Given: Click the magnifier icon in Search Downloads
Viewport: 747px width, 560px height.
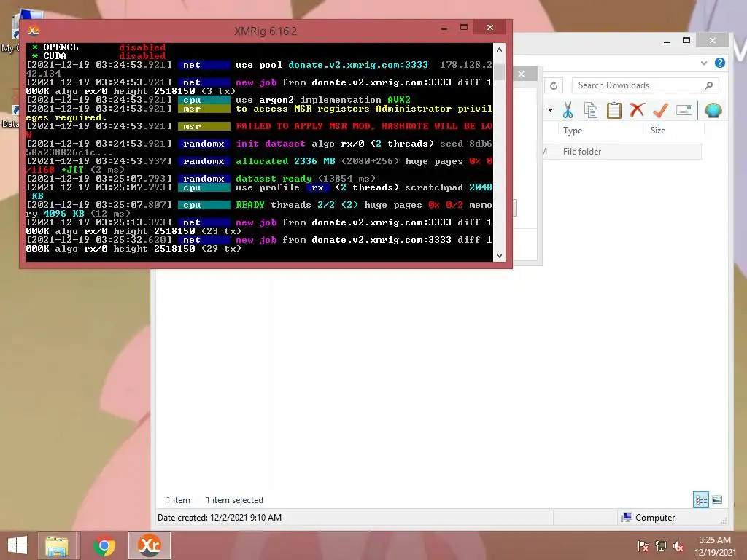Looking at the screenshot, I should pos(708,85).
